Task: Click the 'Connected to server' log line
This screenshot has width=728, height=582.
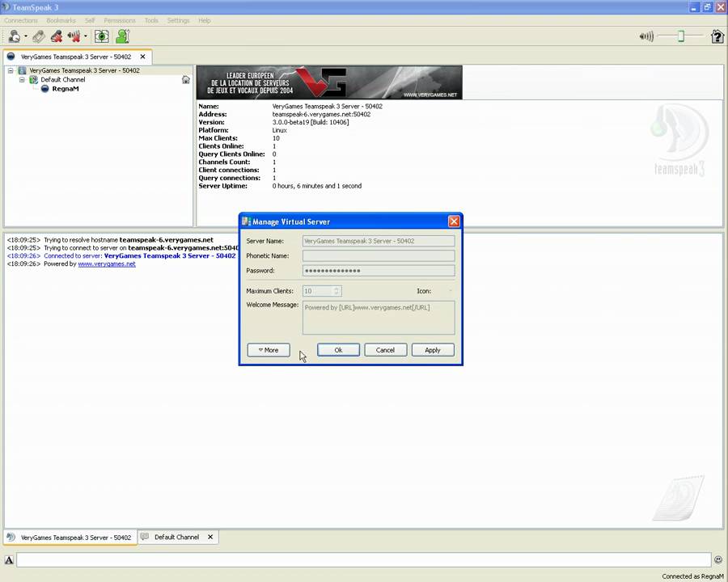Action: click(x=121, y=255)
